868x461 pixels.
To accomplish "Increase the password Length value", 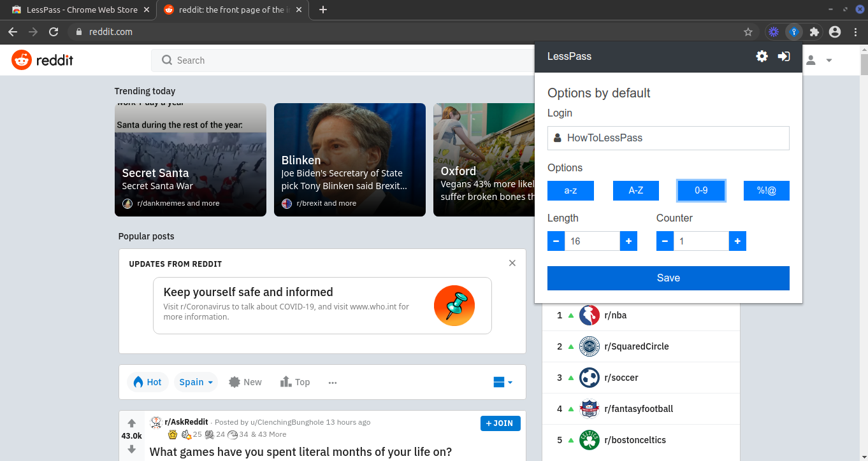I will 628,241.
